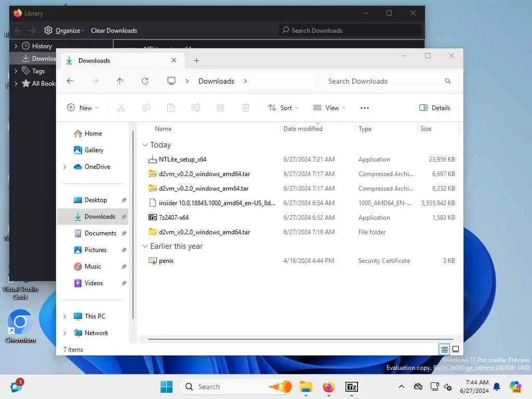
Task: Open 7-Zip from the taskbar
Action: click(352, 387)
